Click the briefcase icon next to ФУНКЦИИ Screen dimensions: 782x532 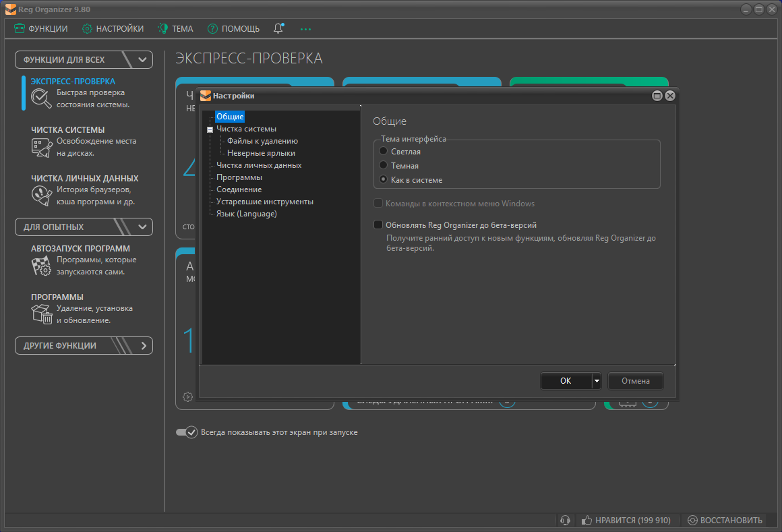tap(20, 28)
